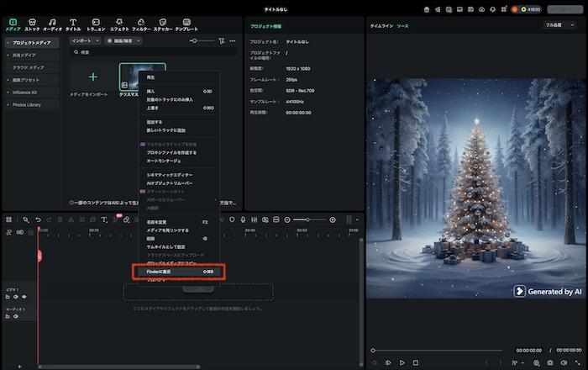Click timeline zoom in plus icon
The width and height of the screenshot is (588, 370).
coord(333,220)
